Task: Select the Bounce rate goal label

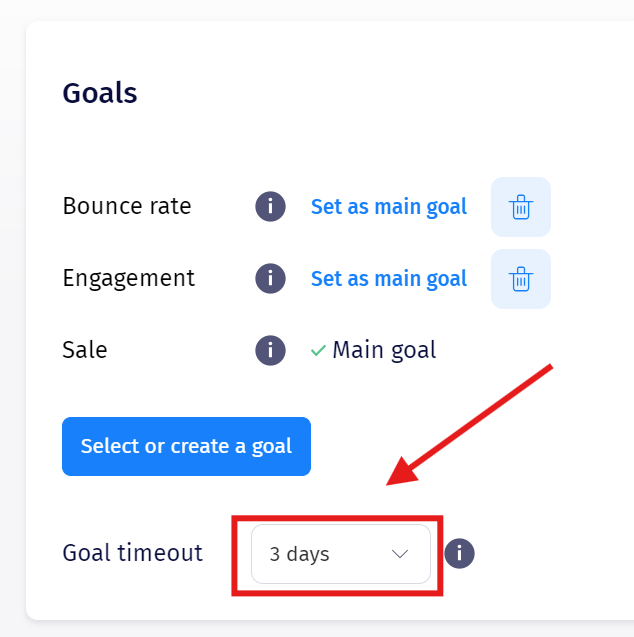Action: tap(126, 206)
